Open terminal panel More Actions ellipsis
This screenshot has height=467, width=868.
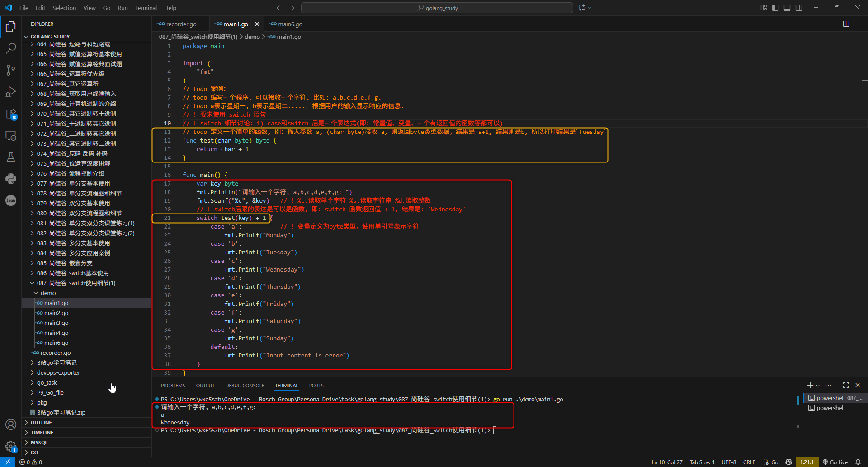(828, 386)
